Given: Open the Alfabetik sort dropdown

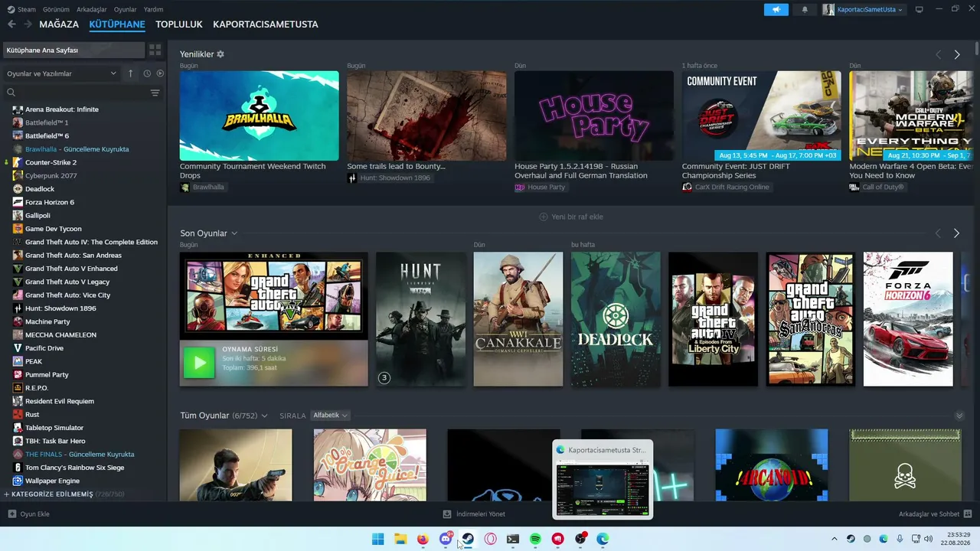Looking at the screenshot, I should [330, 416].
